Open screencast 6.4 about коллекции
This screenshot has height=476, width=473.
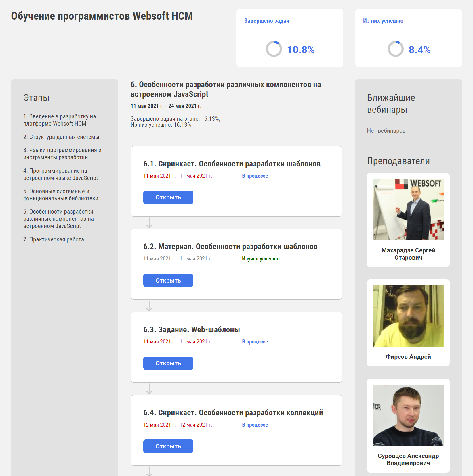(168, 446)
